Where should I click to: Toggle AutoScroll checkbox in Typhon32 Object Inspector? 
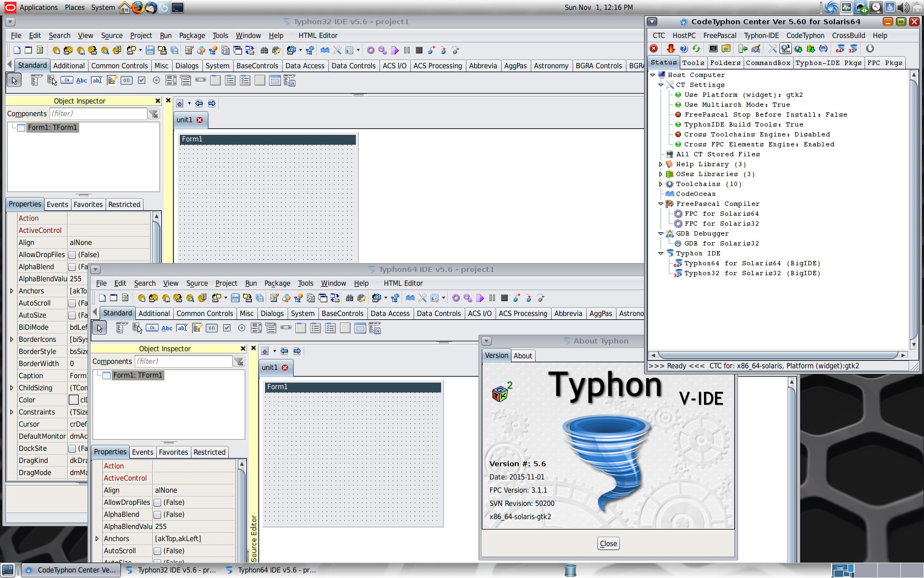pyautogui.click(x=72, y=303)
